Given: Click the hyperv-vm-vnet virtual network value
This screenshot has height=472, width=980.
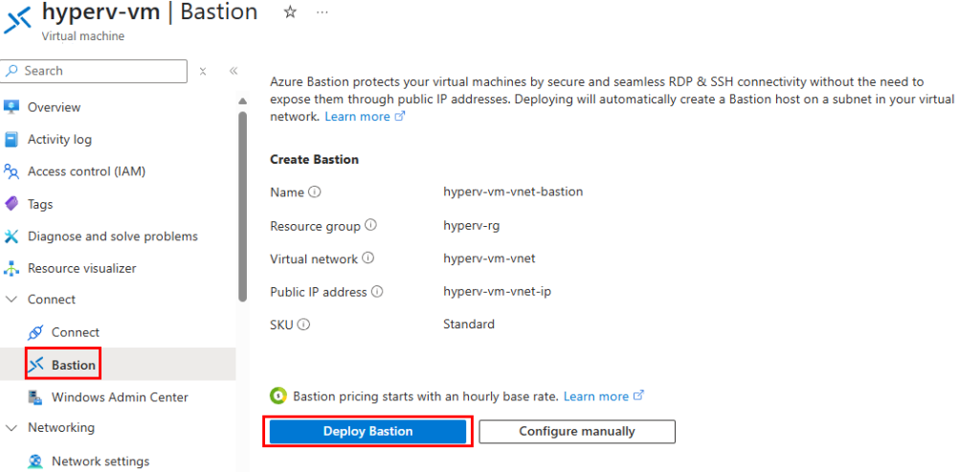Looking at the screenshot, I should click(489, 258).
